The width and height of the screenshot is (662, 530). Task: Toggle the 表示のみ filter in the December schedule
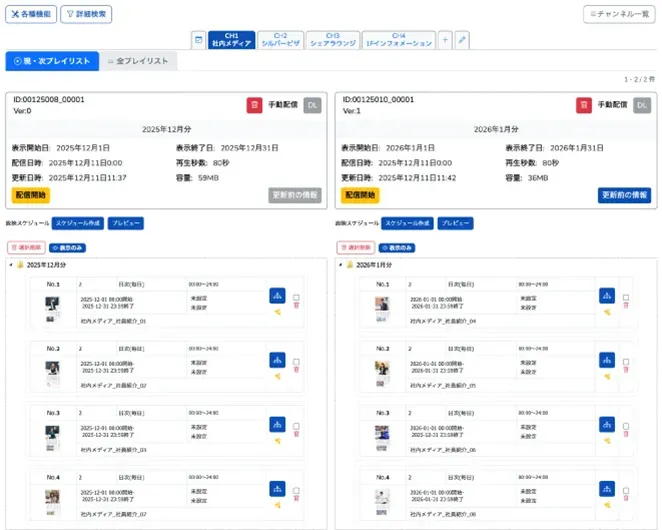[x=64, y=247]
